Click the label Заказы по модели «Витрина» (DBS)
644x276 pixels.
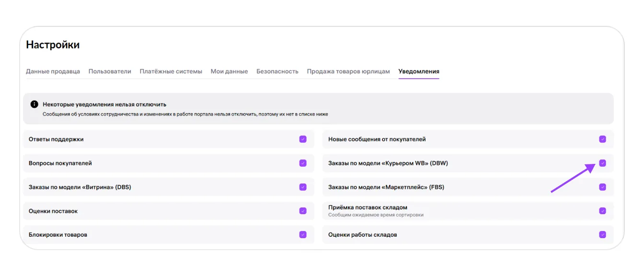pos(80,187)
